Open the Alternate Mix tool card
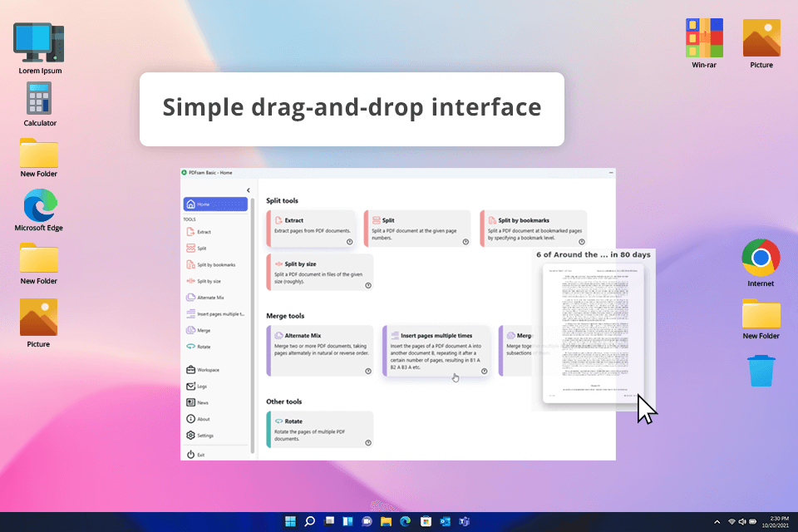 (x=319, y=351)
